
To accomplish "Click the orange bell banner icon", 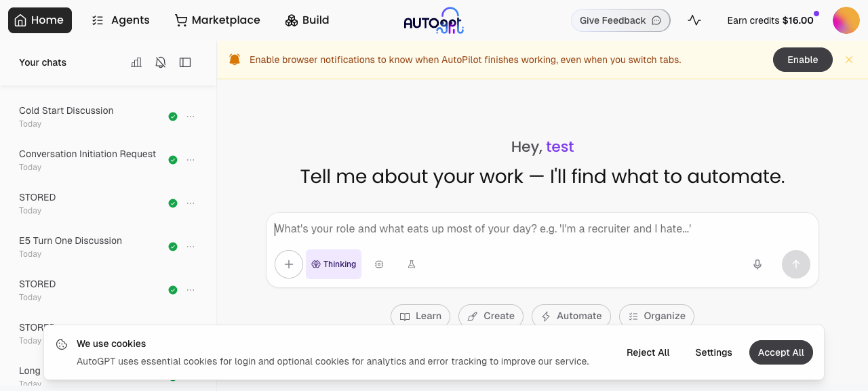I will tap(235, 60).
